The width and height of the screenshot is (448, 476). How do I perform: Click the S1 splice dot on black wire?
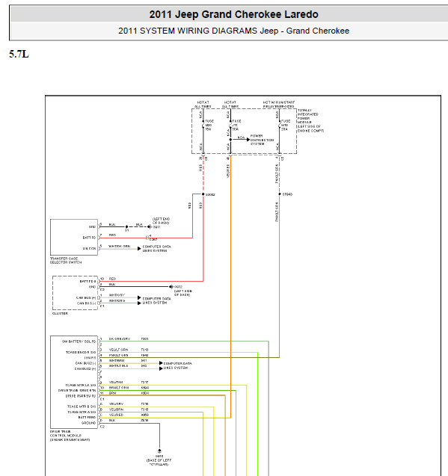(126, 226)
